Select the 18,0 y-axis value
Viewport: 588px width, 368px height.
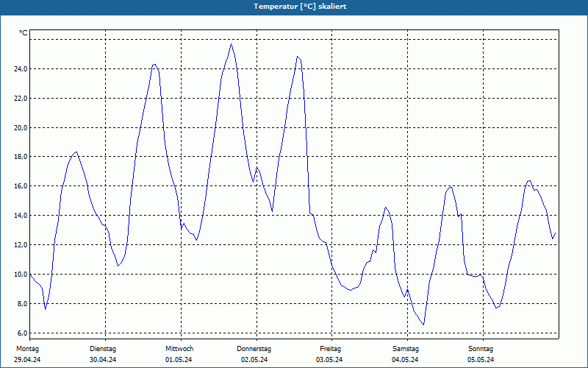point(21,157)
